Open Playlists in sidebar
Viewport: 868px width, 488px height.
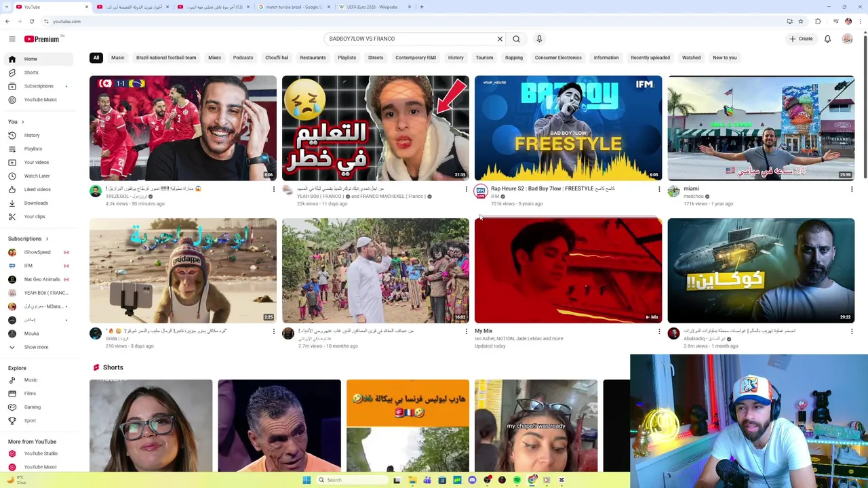point(37,149)
